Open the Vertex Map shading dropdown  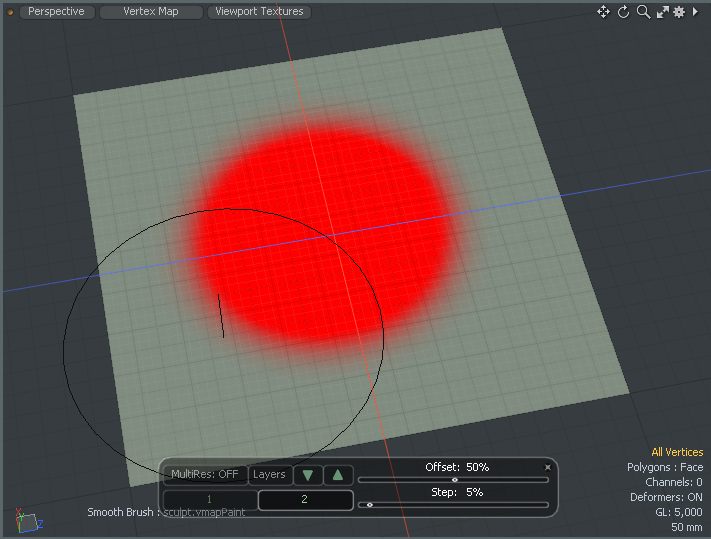151,12
